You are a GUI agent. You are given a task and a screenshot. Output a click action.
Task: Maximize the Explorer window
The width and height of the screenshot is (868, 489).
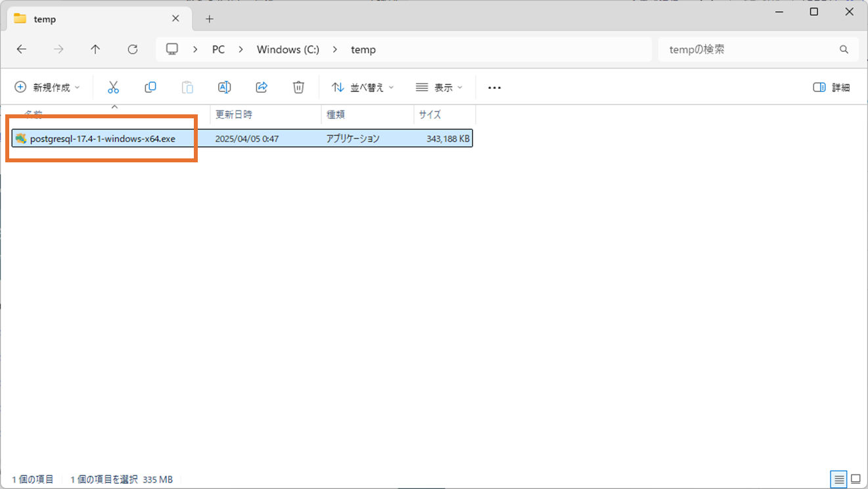tap(814, 12)
